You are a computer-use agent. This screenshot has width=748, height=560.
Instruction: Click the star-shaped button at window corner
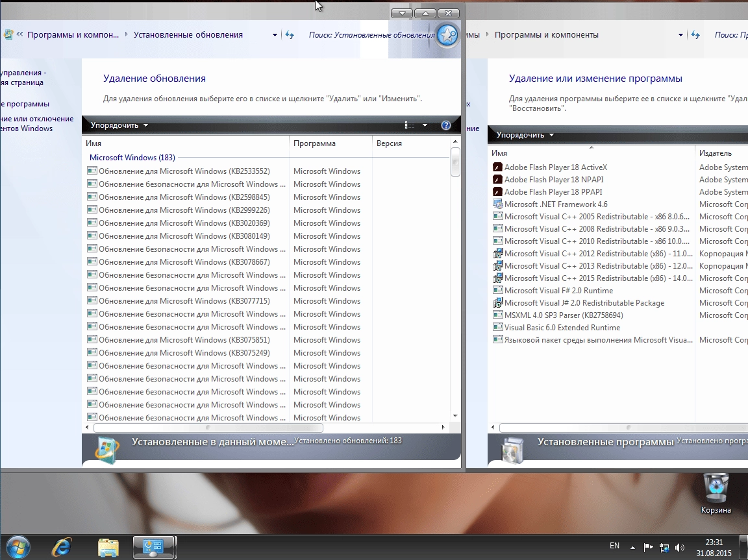447,35
